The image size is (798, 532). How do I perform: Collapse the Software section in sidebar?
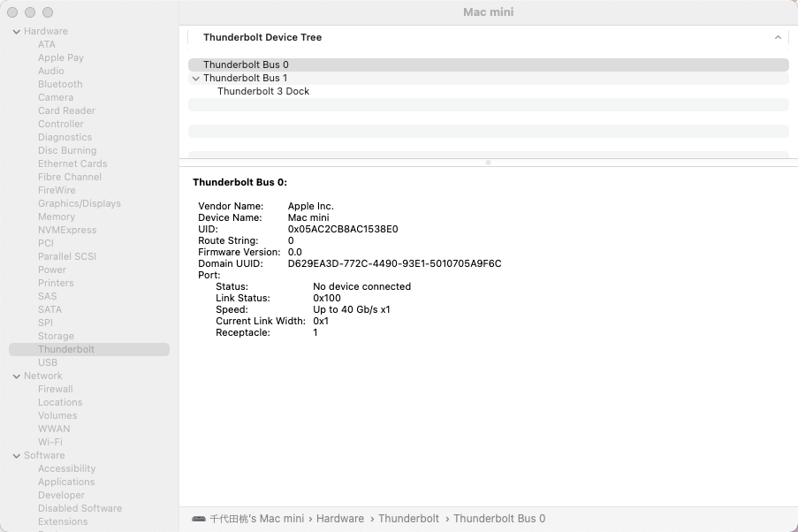tap(16, 456)
